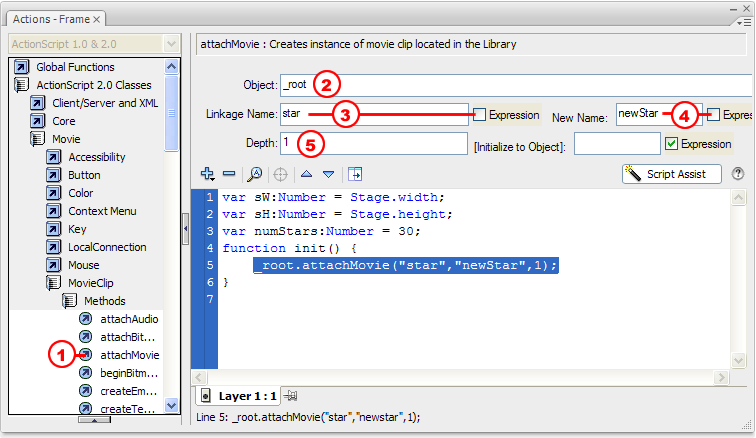Select attachMovie in the methods list
This screenshot has height=438, width=756.
[129, 355]
